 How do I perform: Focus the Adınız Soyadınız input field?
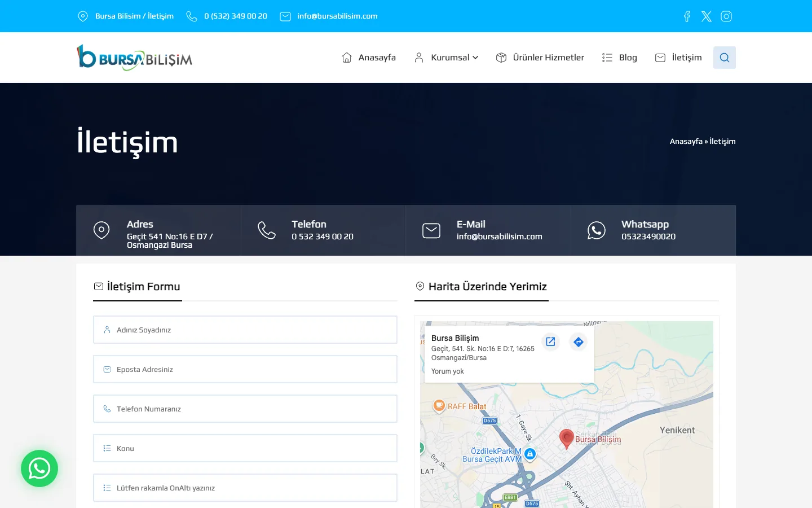pyautogui.click(x=245, y=330)
